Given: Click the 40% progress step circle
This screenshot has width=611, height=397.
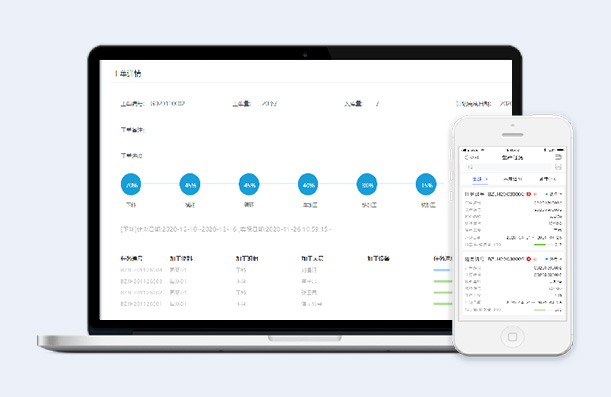Looking at the screenshot, I should [x=308, y=184].
